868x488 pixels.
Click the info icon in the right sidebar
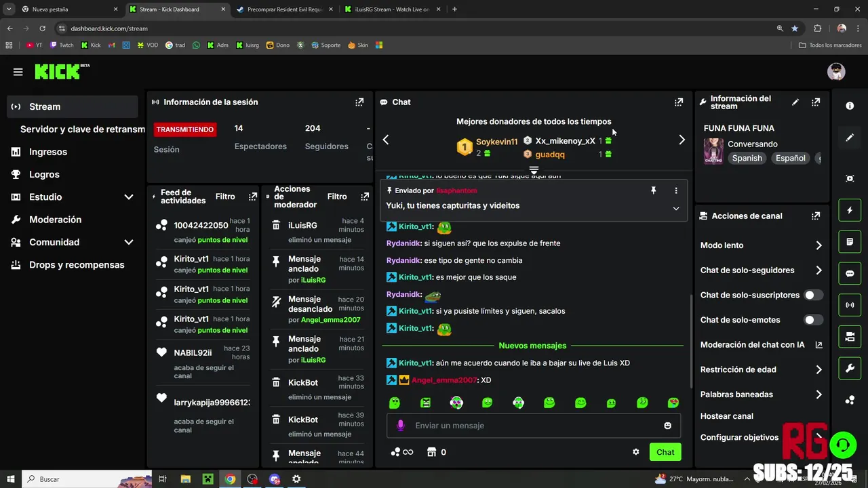[850, 106]
